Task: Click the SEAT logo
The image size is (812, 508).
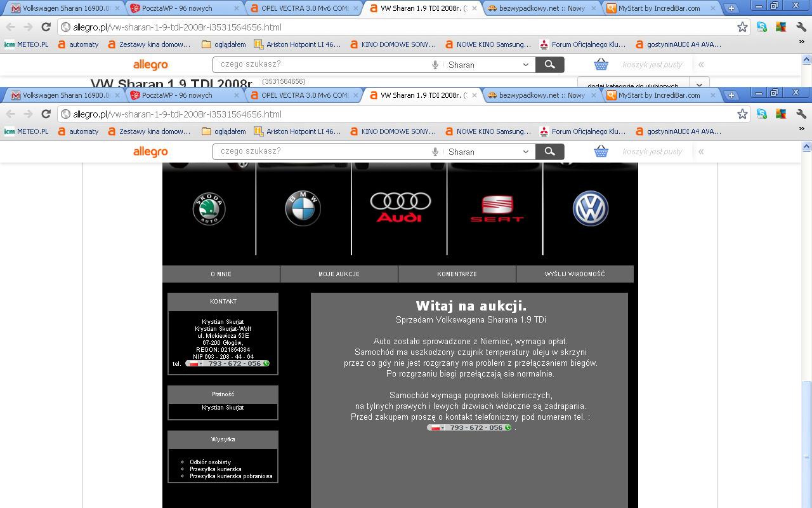Action: tap(497, 209)
